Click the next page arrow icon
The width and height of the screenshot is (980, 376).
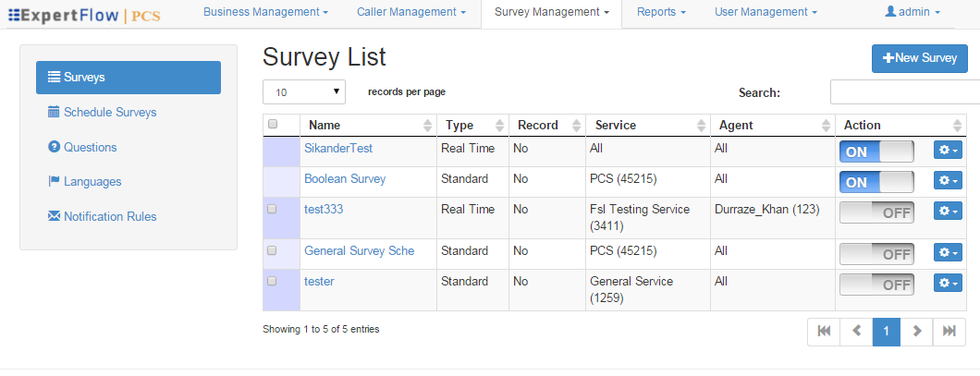916,332
